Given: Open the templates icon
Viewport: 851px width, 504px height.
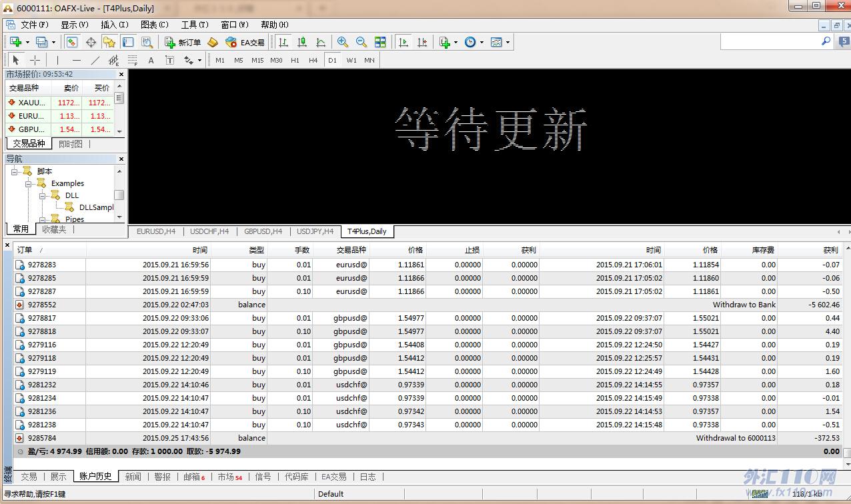Looking at the screenshot, I should tap(496, 42).
